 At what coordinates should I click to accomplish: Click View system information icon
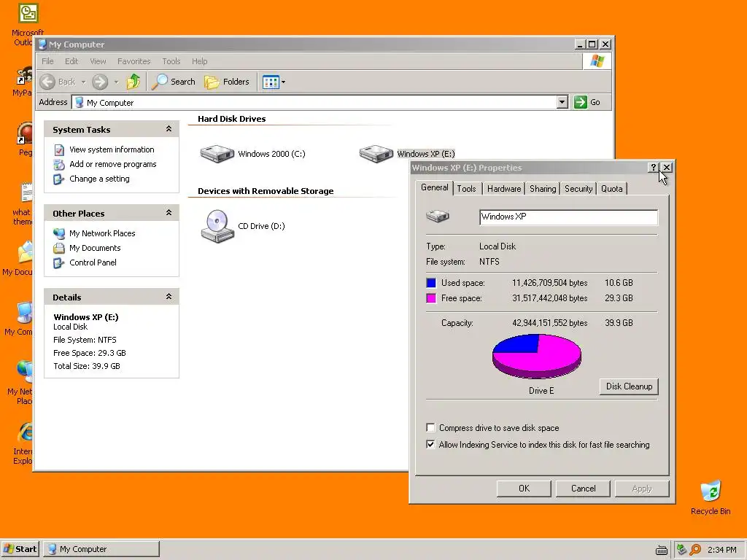(59, 149)
